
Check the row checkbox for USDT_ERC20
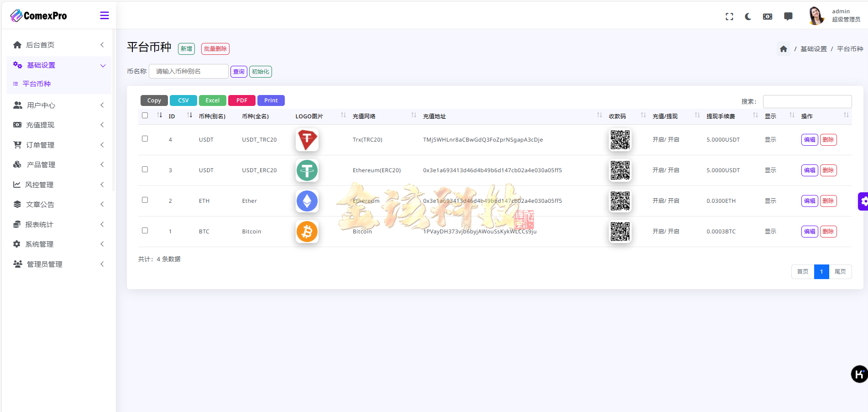click(145, 169)
